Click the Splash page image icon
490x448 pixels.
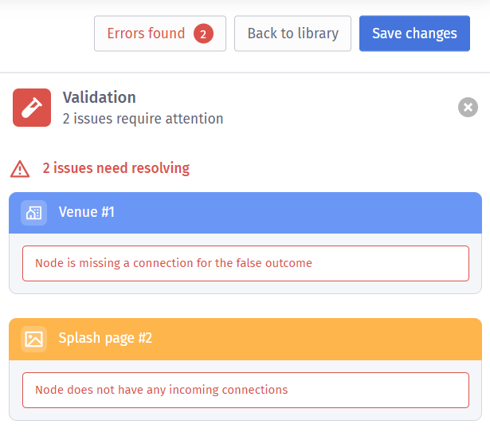point(33,339)
